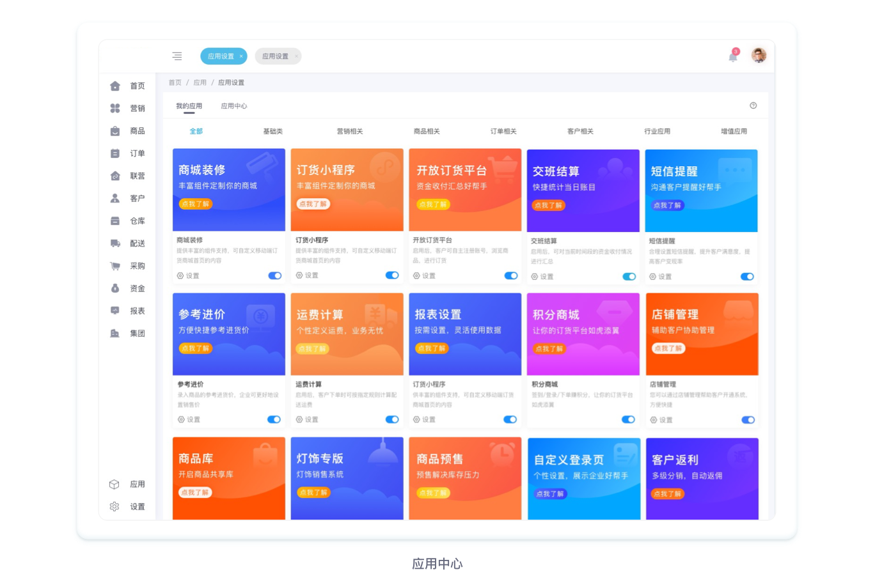Click the hamburger menu collapse icon

[177, 56]
